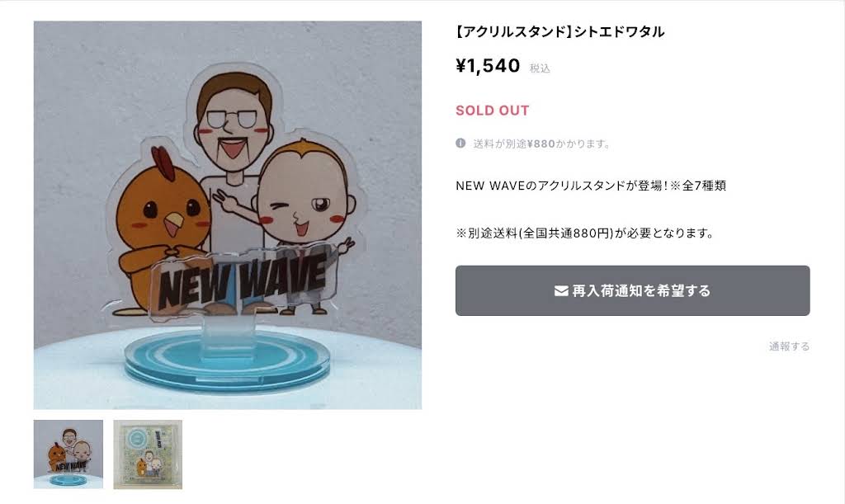The width and height of the screenshot is (845, 504).
Task: Click the product title シトエドワタル
Action: pyautogui.click(x=619, y=32)
